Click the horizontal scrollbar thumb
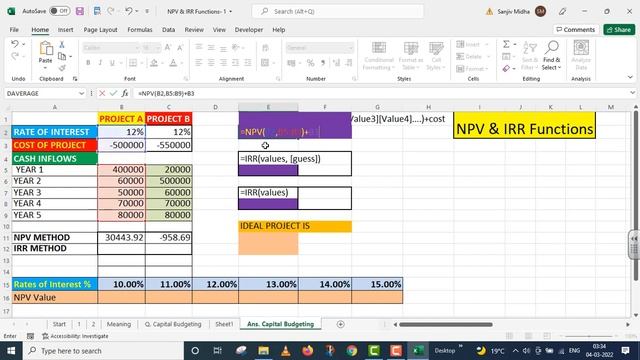 click(446, 324)
